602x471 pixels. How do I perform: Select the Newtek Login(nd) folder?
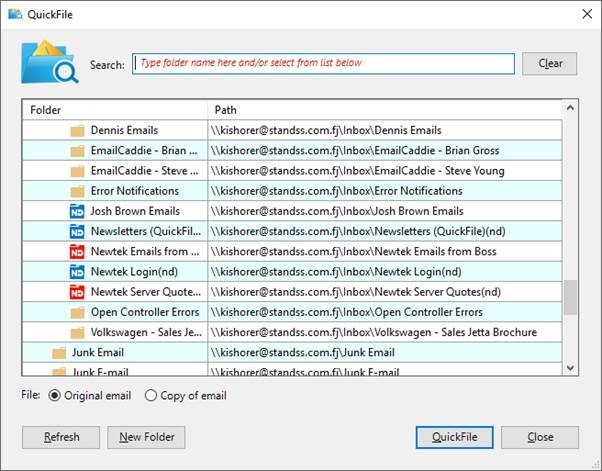134,272
